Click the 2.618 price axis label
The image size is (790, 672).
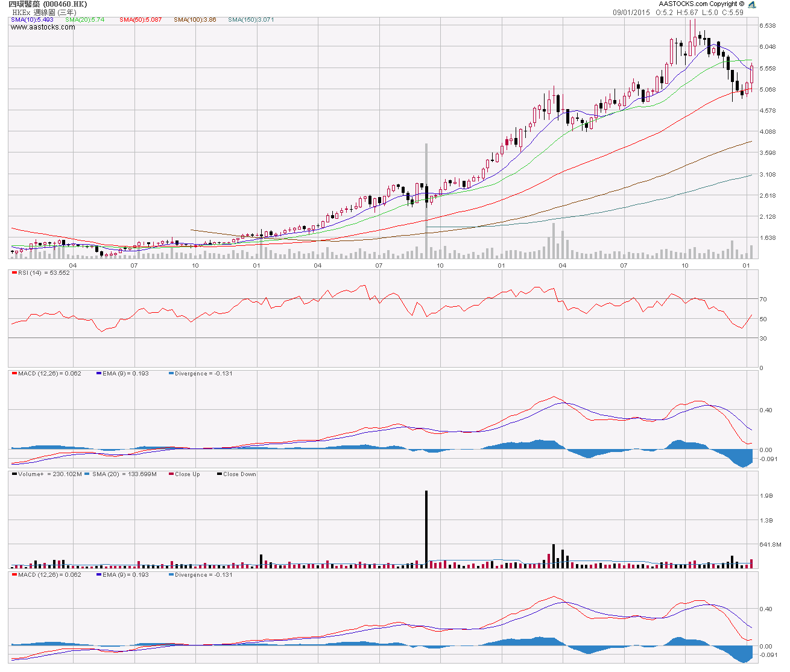click(x=768, y=196)
